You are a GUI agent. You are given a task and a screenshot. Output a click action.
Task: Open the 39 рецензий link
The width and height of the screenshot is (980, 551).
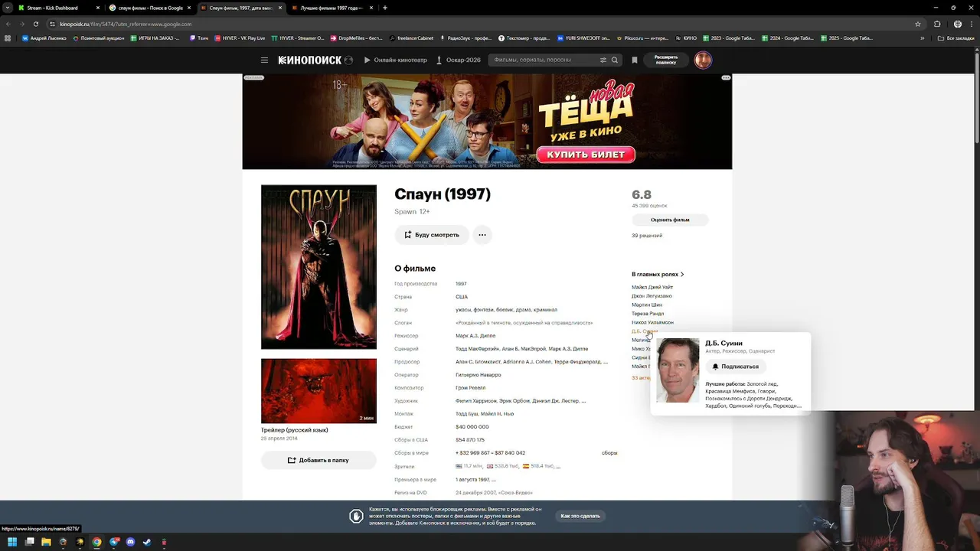647,236
